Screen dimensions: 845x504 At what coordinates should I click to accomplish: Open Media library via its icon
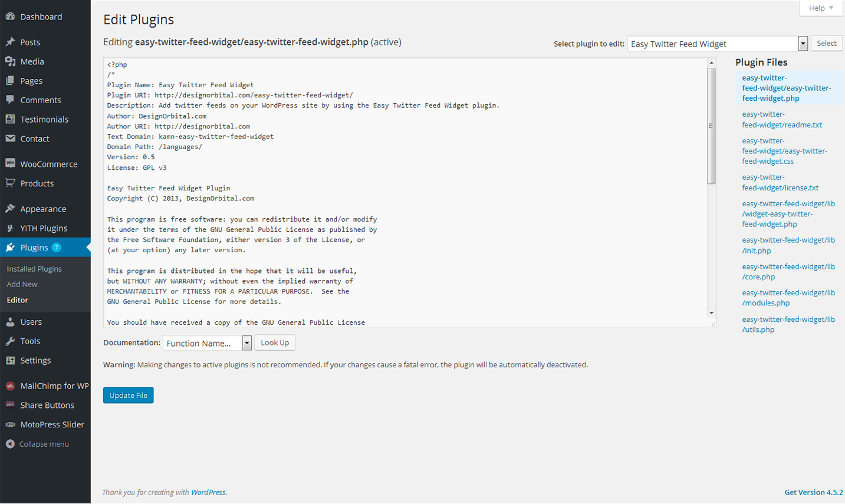(10, 61)
